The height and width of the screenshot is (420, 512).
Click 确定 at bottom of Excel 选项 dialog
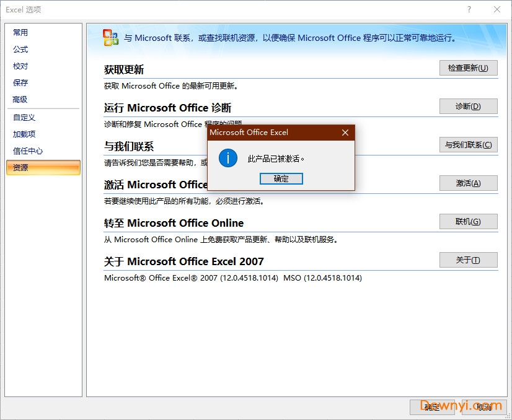(433, 407)
